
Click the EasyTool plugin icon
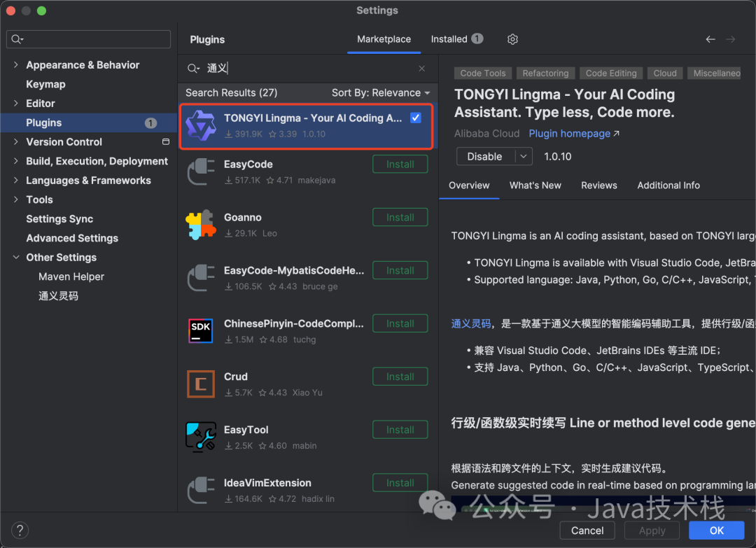point(201,437)
